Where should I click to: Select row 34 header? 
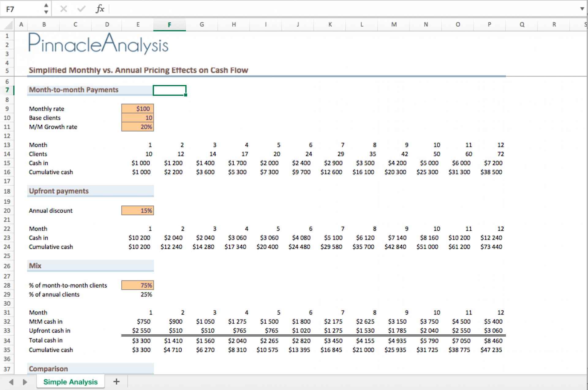[7, 340]
